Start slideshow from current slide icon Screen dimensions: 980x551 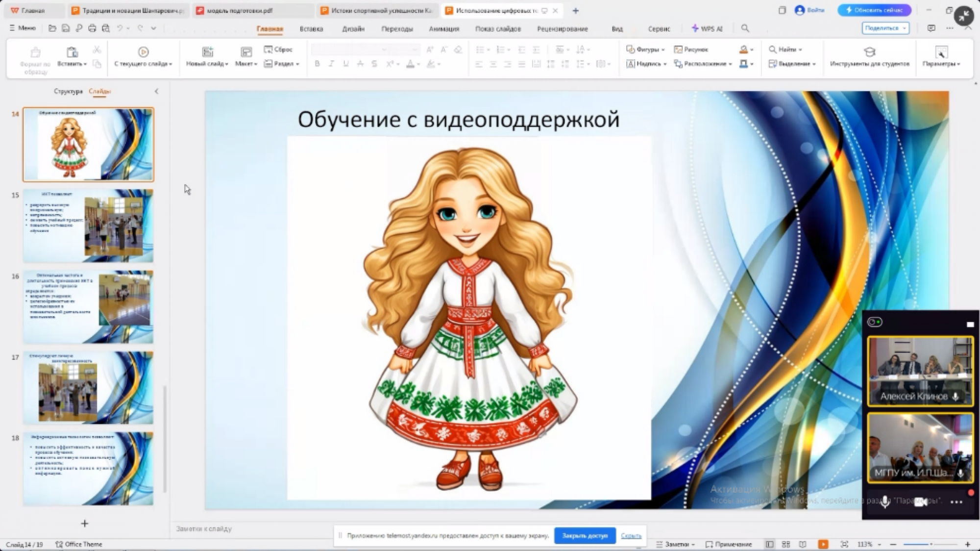point(143,52)
